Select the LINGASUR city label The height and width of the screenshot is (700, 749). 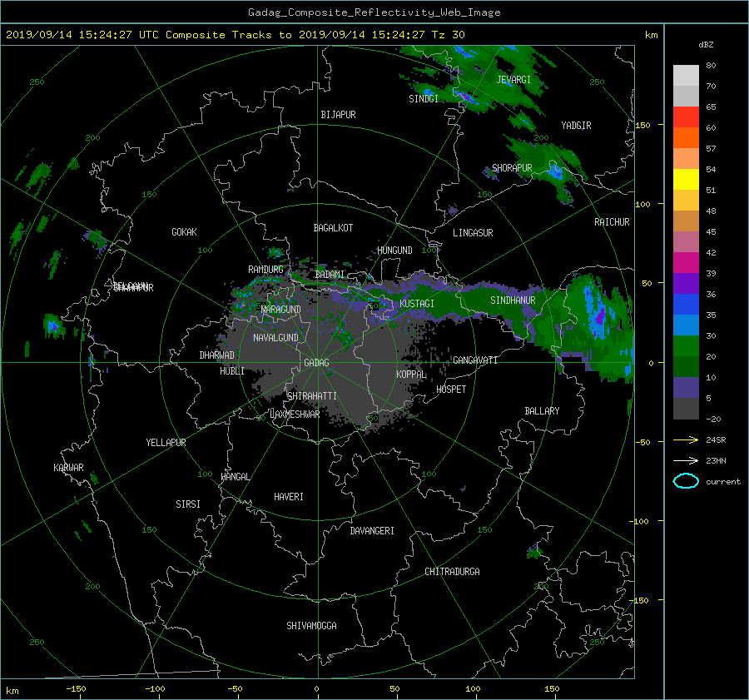click(x=473, y=233)
